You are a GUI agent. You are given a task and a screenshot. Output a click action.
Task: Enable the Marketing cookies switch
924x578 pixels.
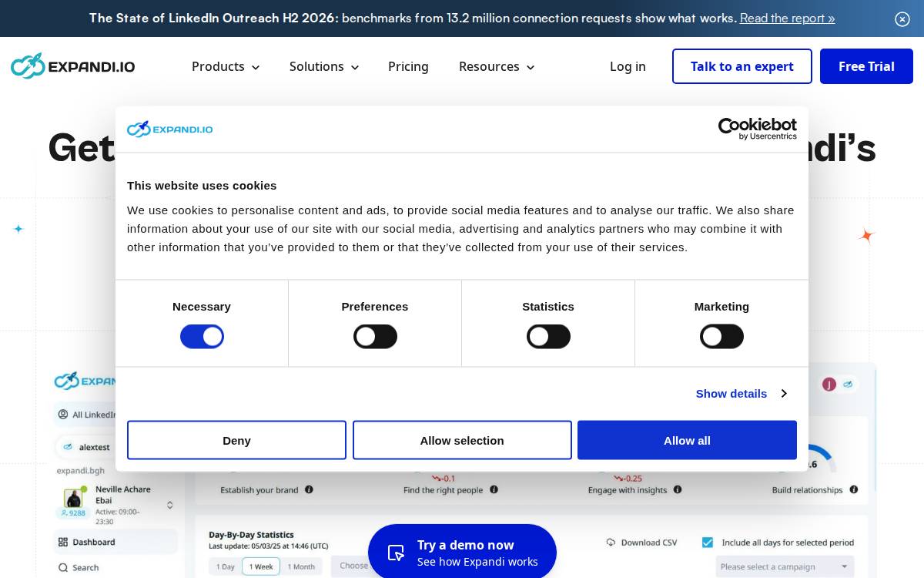click(721, 337)
